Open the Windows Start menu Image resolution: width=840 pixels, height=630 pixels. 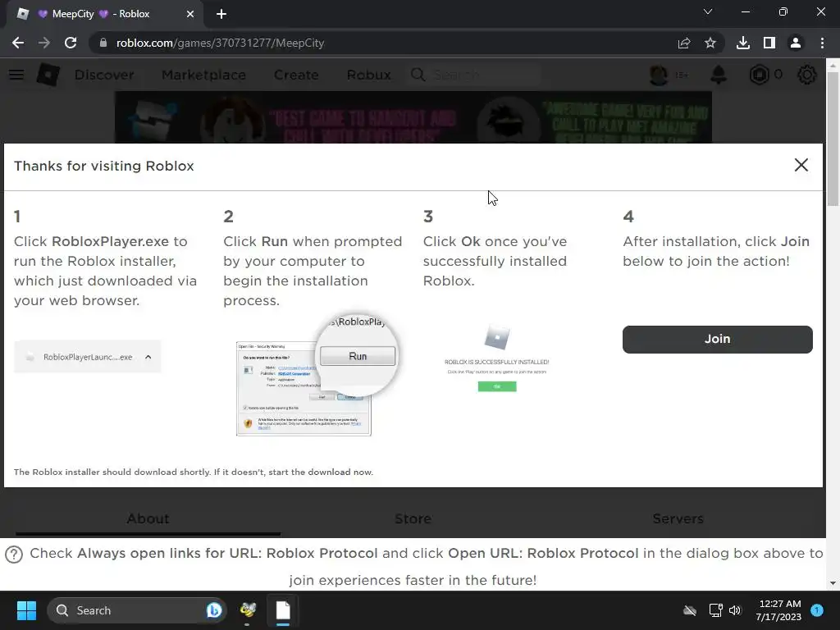26,610
